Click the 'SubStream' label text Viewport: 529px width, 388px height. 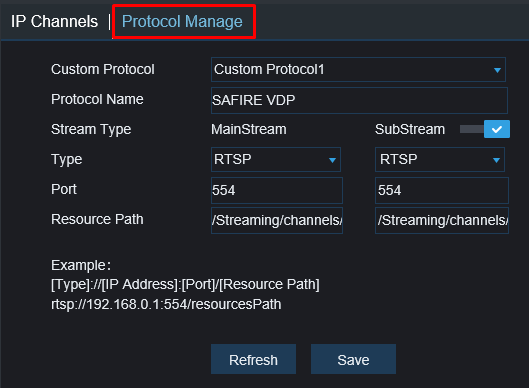click(x=410, y=129)
